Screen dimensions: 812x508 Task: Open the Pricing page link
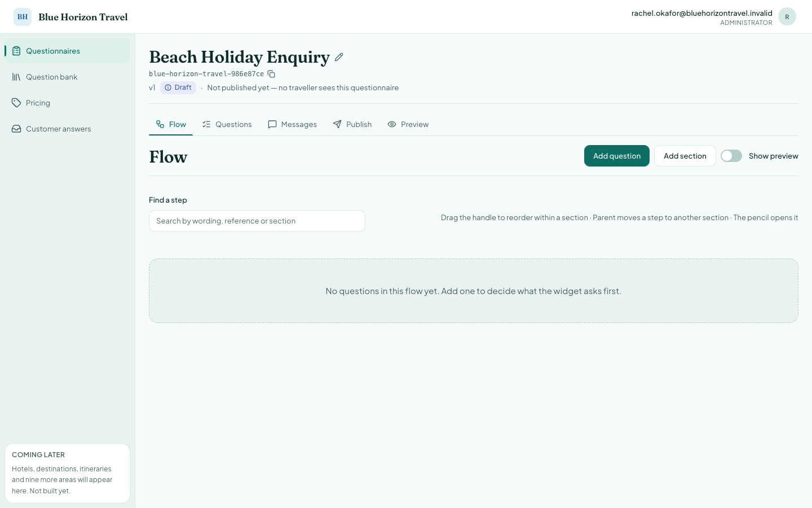pos(68,103)
